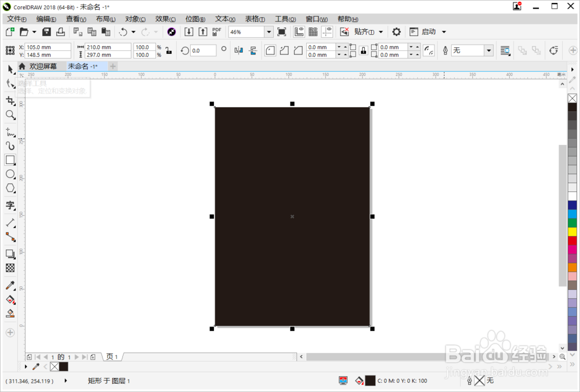Select the Connector tool
The height and width of the screenshot is (392, 580).
point(10,237)
